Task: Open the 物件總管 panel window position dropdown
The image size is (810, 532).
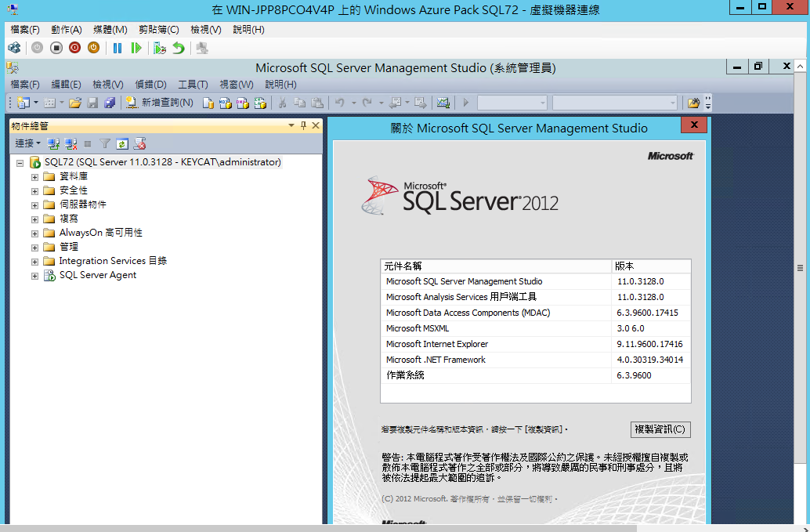Action: coord(291,125)
